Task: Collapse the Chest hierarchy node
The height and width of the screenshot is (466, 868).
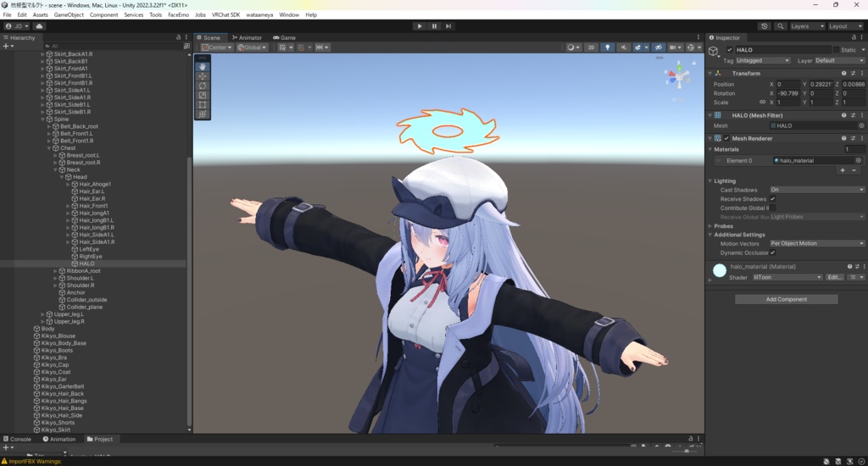Action: [x=49, y=148]
